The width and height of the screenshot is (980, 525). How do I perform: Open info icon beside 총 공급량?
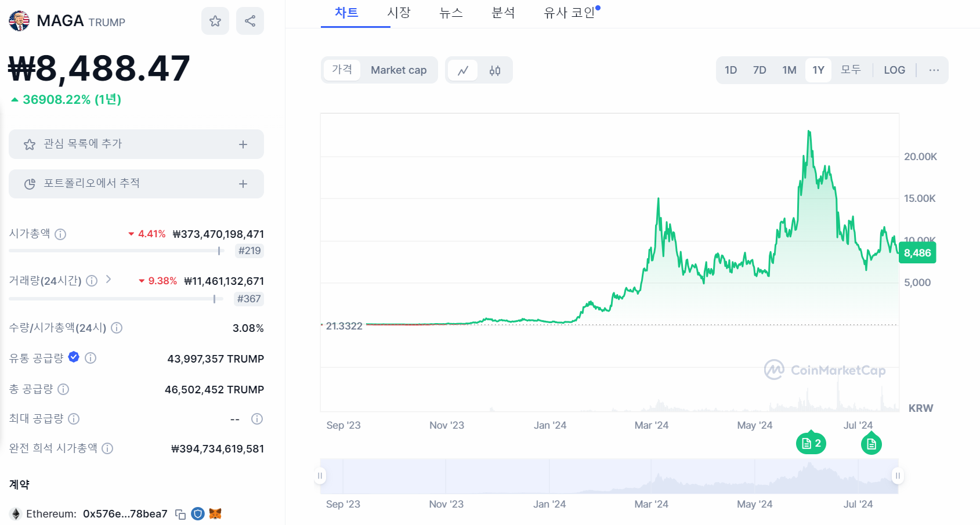tap(63, 389)
